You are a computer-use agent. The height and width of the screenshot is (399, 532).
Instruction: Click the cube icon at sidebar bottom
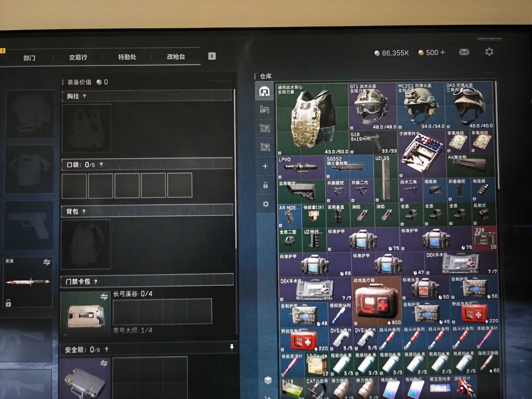[x=268, y=380]
